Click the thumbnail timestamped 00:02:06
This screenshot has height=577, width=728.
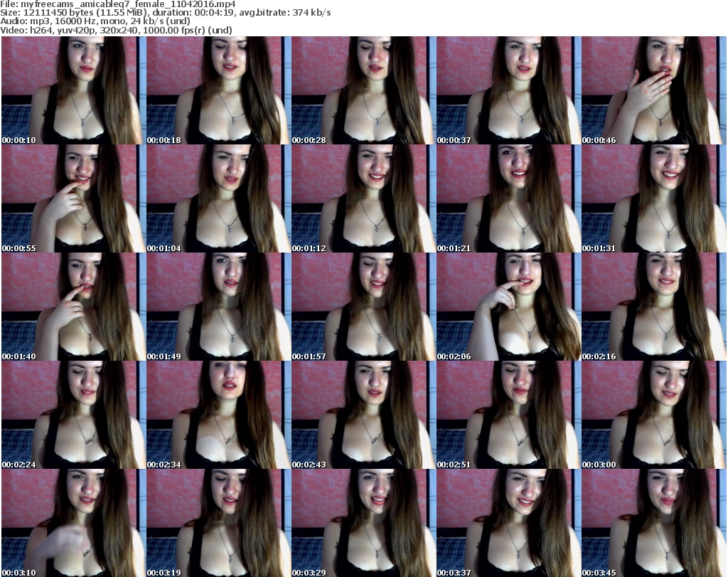point(509,307)
